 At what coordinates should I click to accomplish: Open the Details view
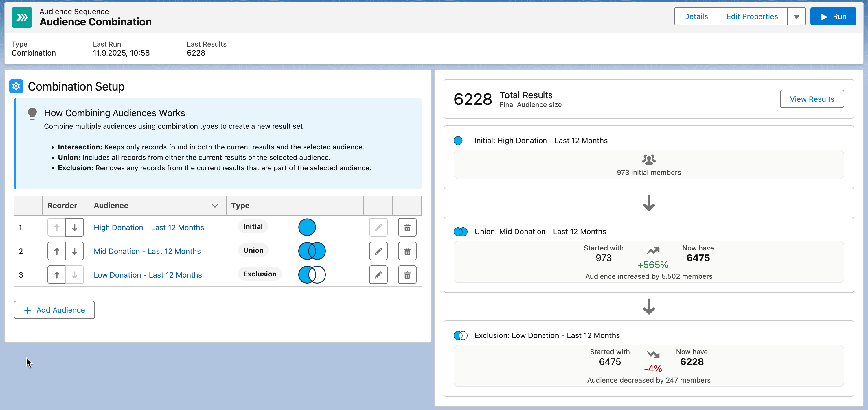click(x=696, y=16)
